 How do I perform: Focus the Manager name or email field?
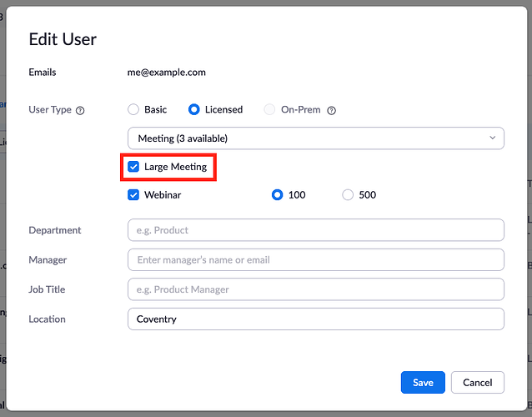pyautogui.click(x=316, y=260)
